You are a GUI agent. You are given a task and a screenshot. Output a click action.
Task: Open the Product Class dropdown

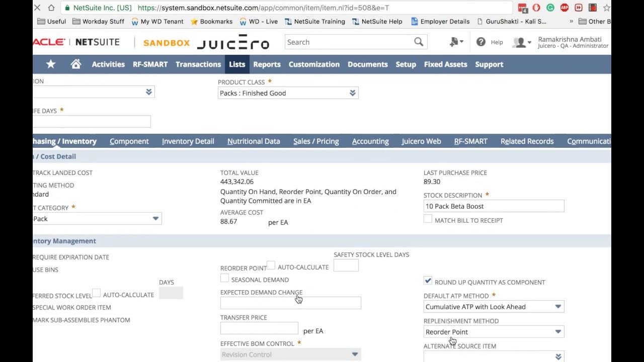(288, 93)
